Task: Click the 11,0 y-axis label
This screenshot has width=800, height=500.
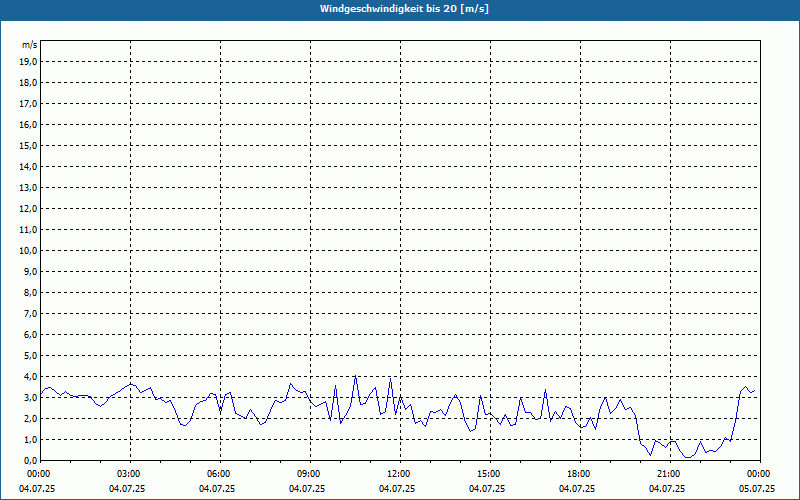Action: 28,230
